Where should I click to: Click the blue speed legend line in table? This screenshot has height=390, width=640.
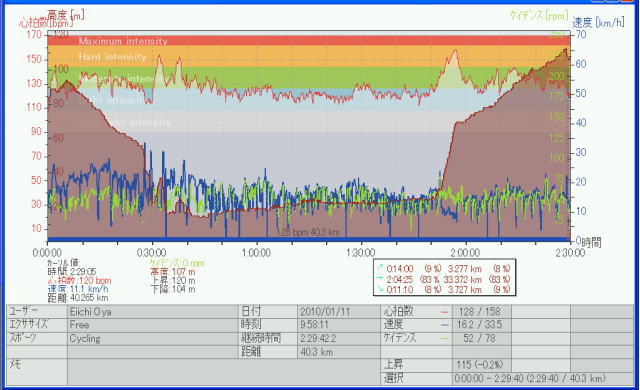click(x=444, y=325)
